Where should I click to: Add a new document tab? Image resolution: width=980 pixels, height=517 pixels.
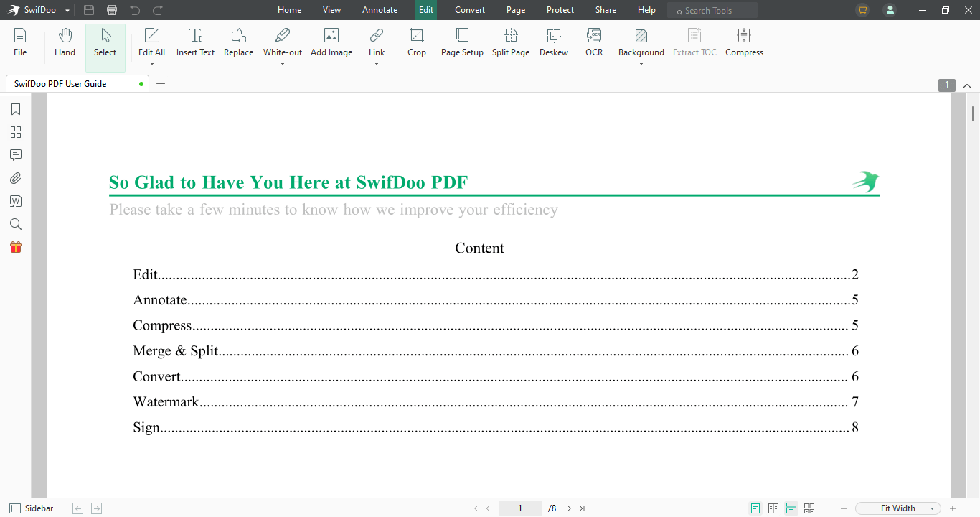click(161, 83)
